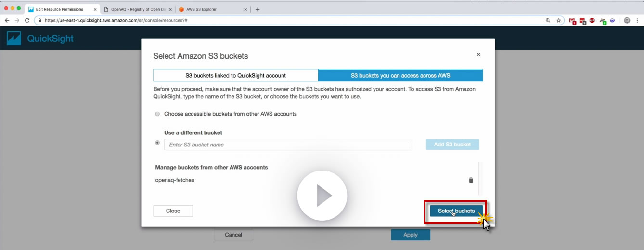The width and height of the screenshot is (644, 250).
Task: Delete the openaq-fetches bucket with trash icon
Action: 471,180
